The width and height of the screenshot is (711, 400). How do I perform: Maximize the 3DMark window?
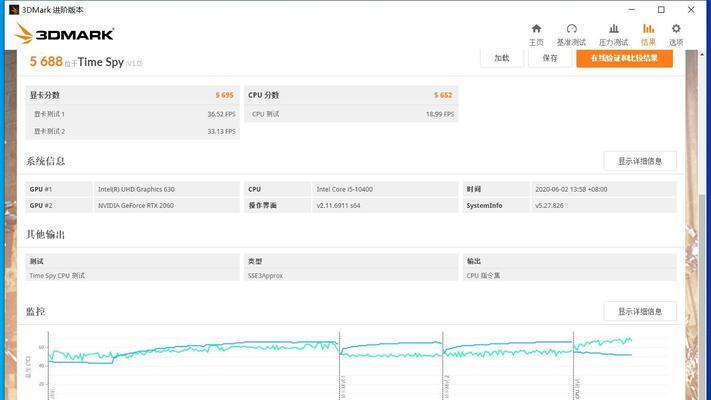(661, 10)
